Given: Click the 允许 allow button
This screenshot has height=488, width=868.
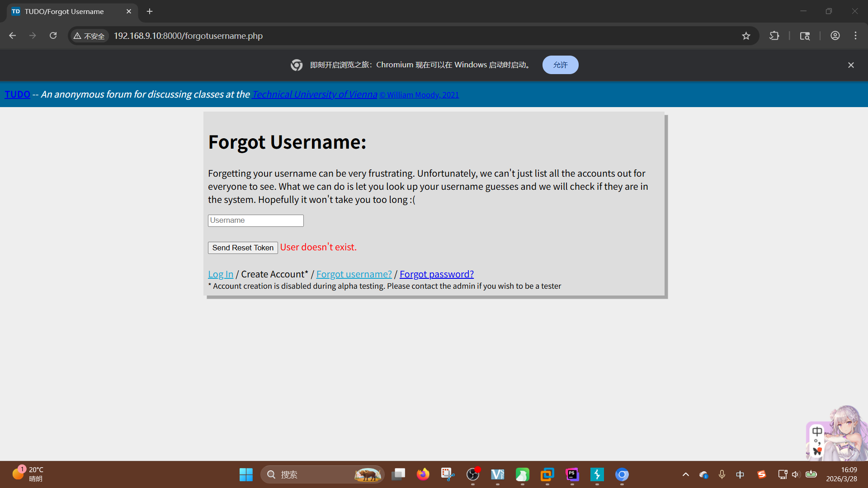Looking at the screenshot, I should point(560,65).
